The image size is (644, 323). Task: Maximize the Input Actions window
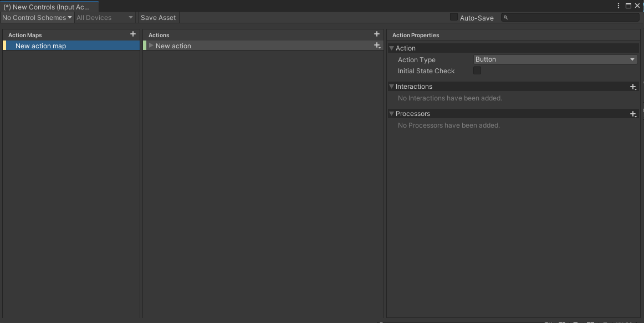click(628, 6)
